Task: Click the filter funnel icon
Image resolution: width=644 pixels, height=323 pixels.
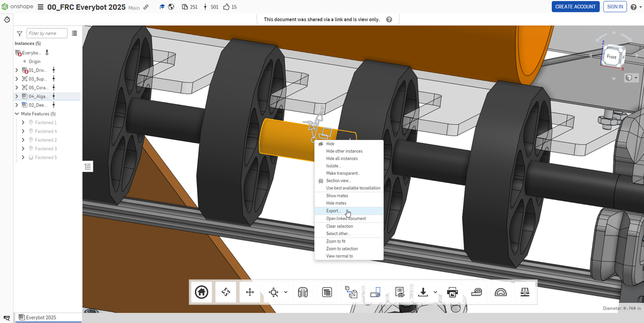Action: coord(20,33)
